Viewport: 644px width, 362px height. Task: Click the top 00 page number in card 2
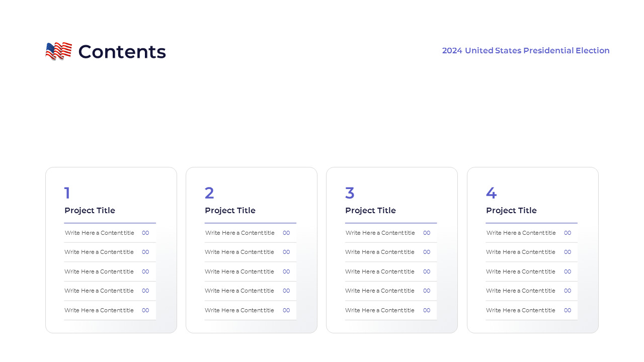coord(286,233)
